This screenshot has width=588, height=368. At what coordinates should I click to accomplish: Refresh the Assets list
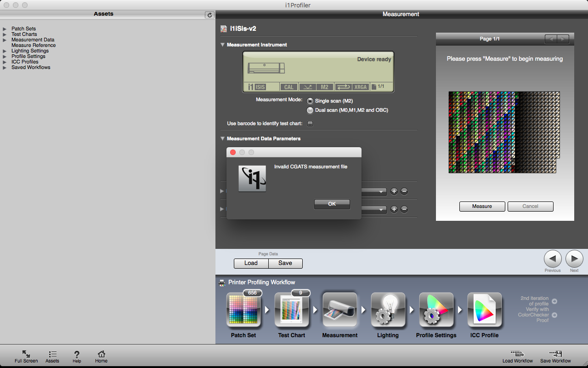(210, 15)
